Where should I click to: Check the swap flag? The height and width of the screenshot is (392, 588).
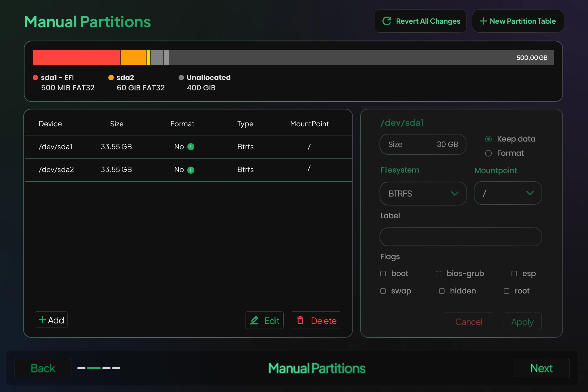[x=383, y=291]
